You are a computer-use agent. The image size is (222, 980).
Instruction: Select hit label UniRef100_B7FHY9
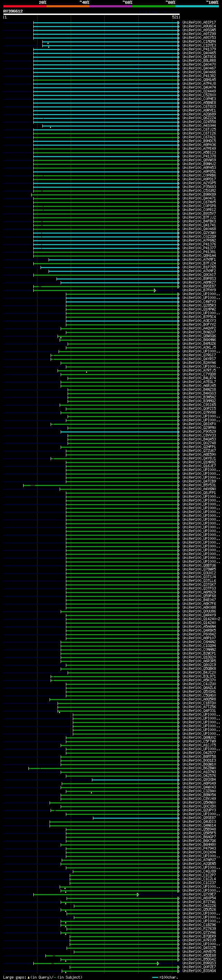pyautogui.click(x=199, y=290)
